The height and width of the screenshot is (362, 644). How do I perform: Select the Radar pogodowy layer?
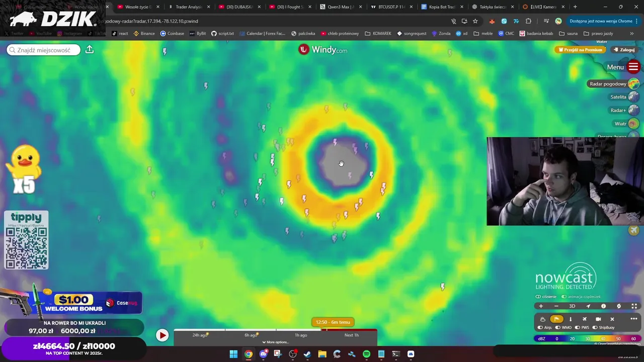click(614, 84)
